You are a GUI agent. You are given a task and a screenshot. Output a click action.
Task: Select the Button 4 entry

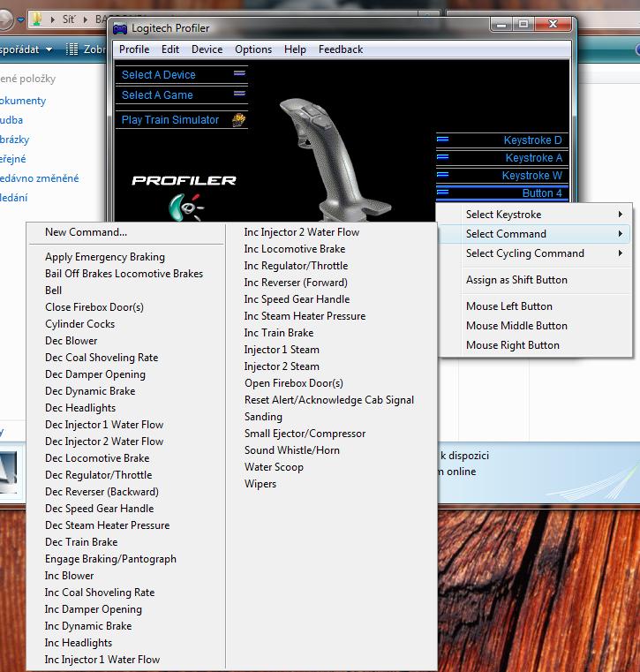coord(502,193)
